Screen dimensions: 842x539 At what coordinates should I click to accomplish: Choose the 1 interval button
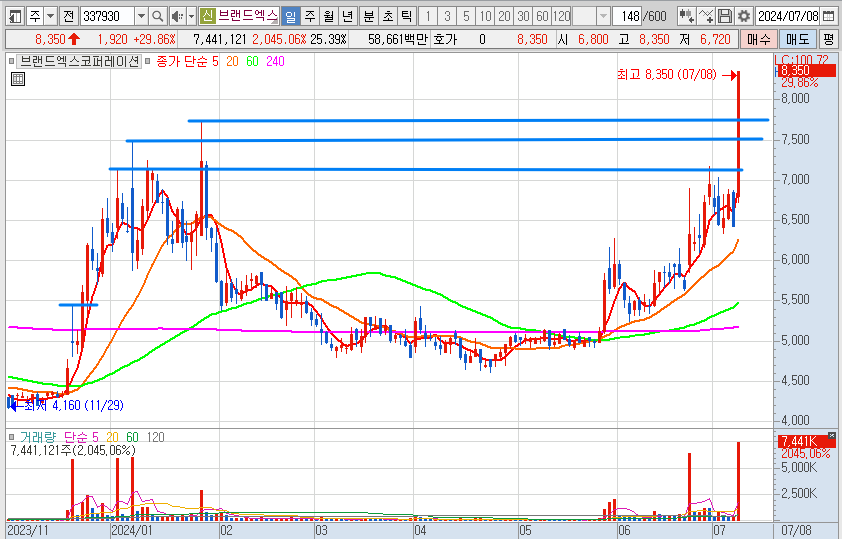[428, 16]
